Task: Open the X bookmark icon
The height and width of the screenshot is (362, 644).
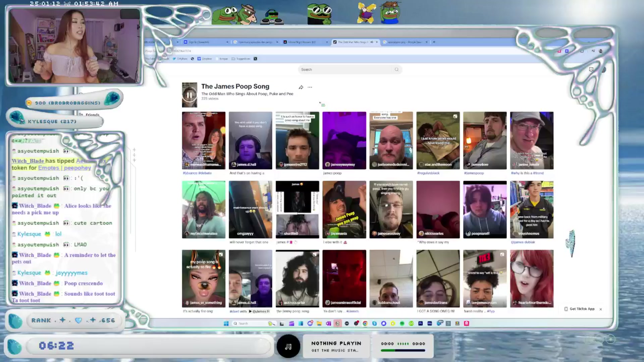Action: [255, 59]
